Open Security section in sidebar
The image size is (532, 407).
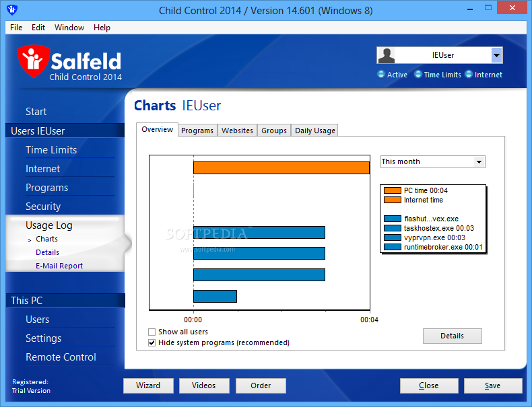pos(43,207)
